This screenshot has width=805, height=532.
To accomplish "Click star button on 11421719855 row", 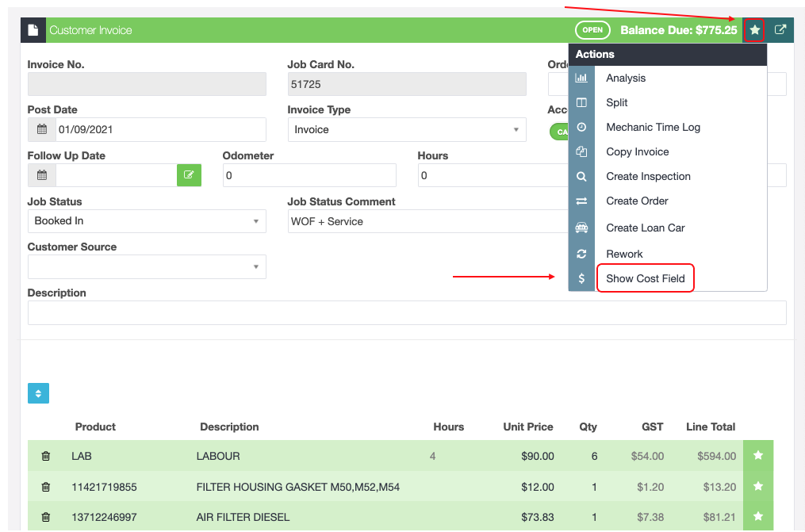I will click(757, 486).
